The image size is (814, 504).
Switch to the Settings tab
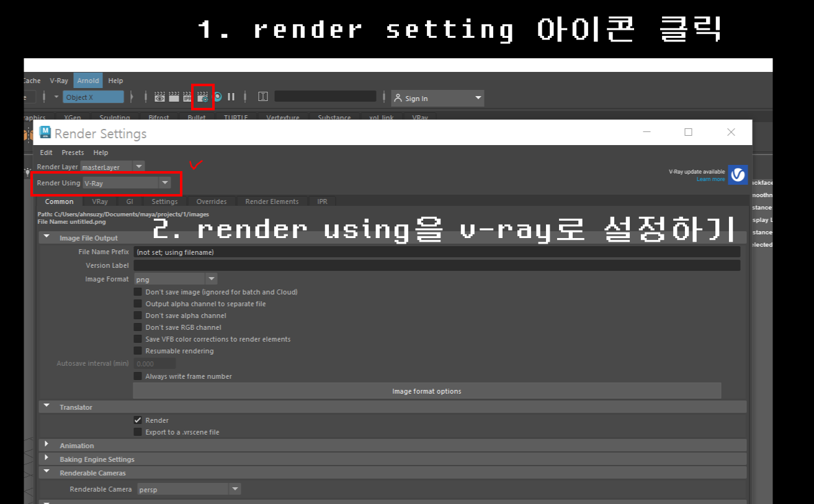click(x=164, y=201)
